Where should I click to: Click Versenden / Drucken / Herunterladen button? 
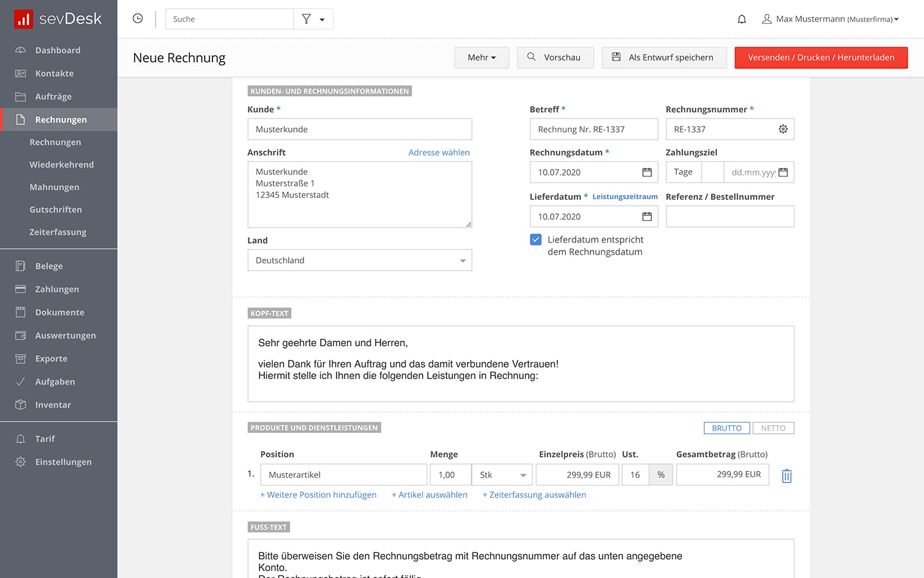(x=821, y=58)
